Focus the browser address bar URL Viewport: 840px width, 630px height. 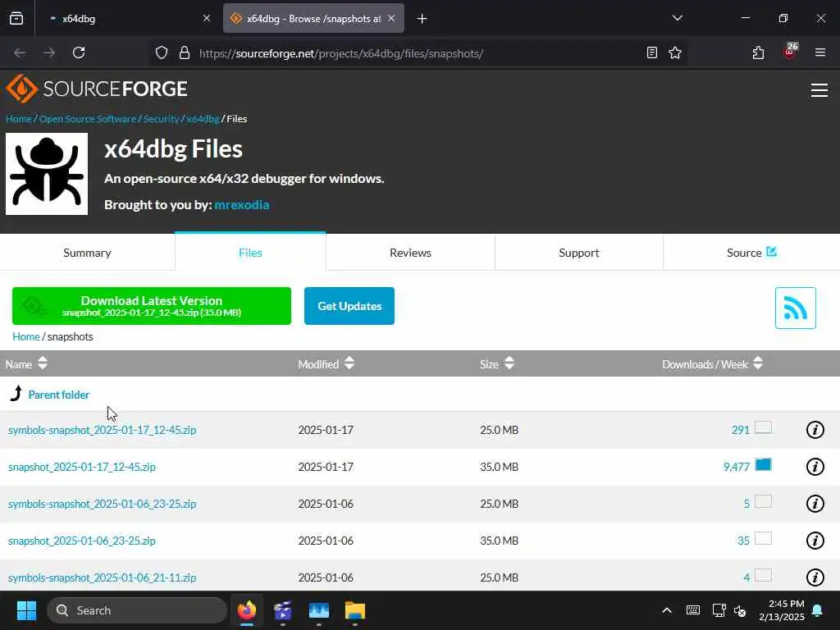418,53
